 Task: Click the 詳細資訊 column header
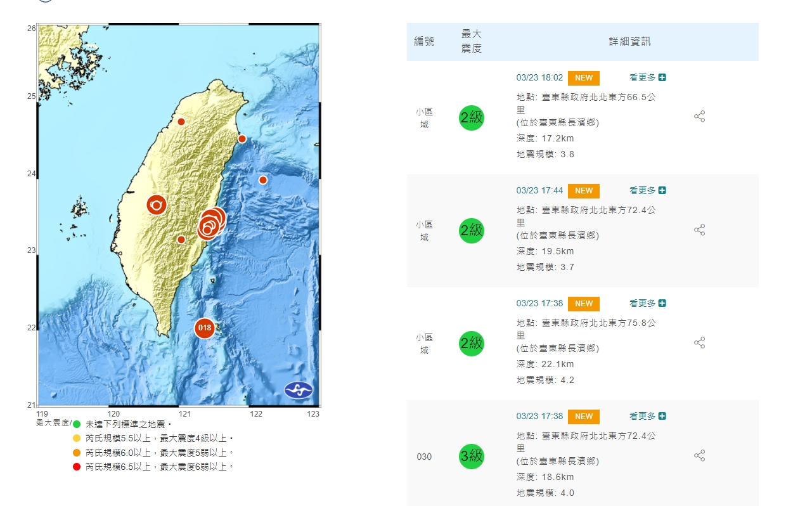pos(629,42)
